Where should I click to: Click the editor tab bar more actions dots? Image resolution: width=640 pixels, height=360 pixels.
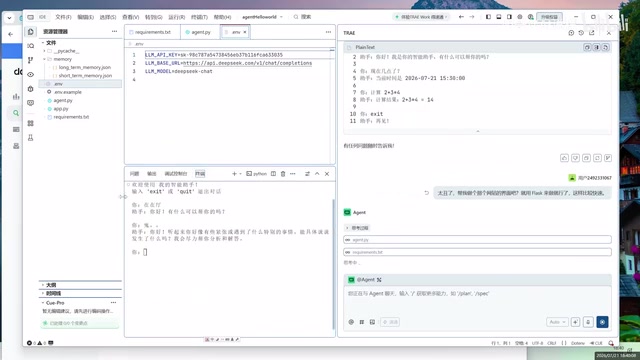[x=328, y=32]
